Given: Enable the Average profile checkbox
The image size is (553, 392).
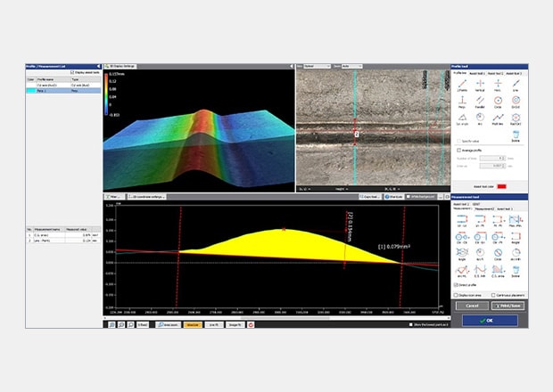Looking at the screenshot, I should coord(459,151).
